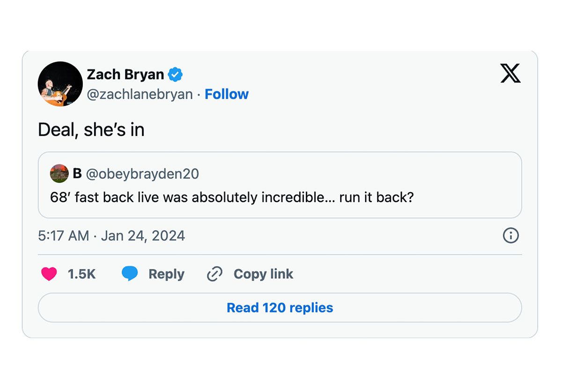Open the X logo link
The width and height of the screenshot is (562, 392).
pyautogui.click(x=510, y=73)
